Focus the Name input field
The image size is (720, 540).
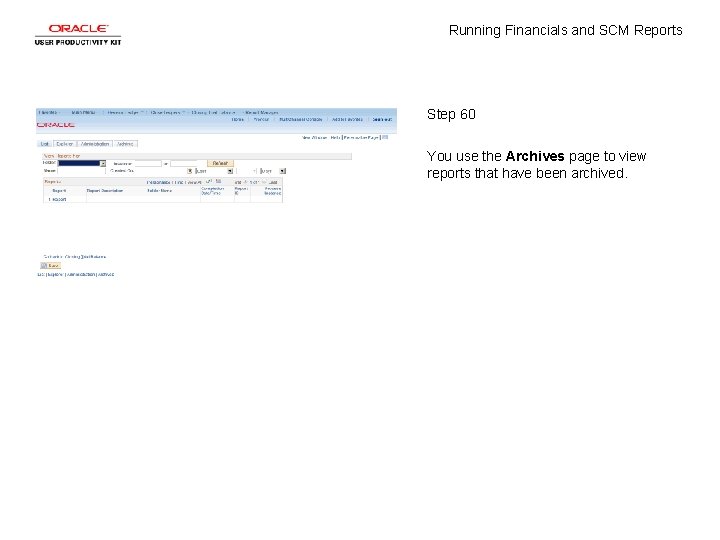click(x=81, y=171)
